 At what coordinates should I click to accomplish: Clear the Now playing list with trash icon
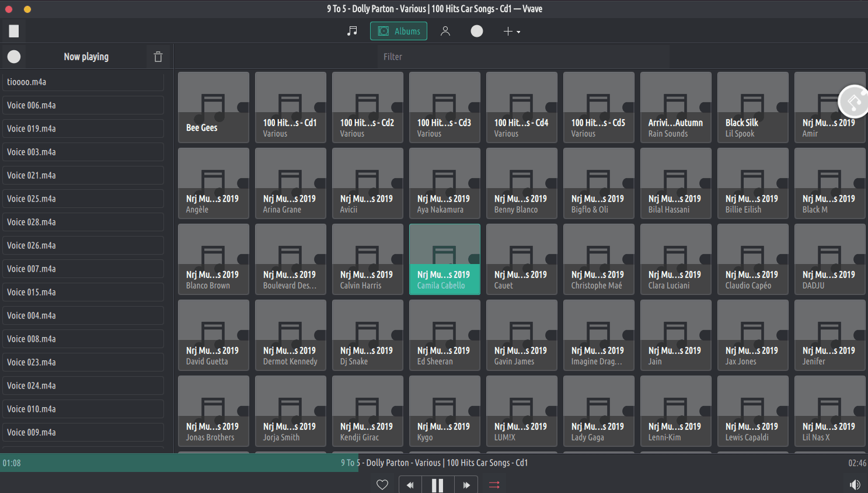pos(158,57)
